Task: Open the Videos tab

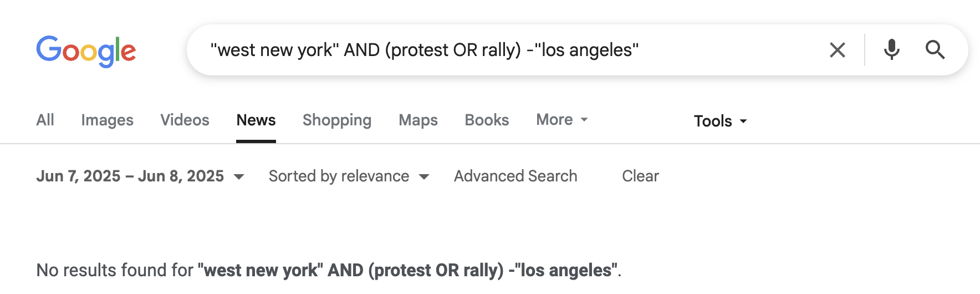Action: [185, 120]
